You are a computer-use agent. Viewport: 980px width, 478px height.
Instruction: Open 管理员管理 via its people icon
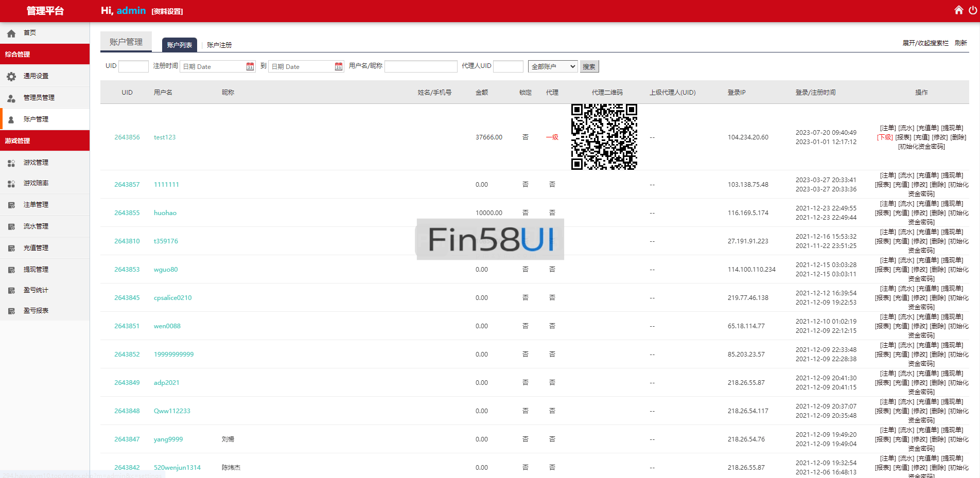coord(11,98)
